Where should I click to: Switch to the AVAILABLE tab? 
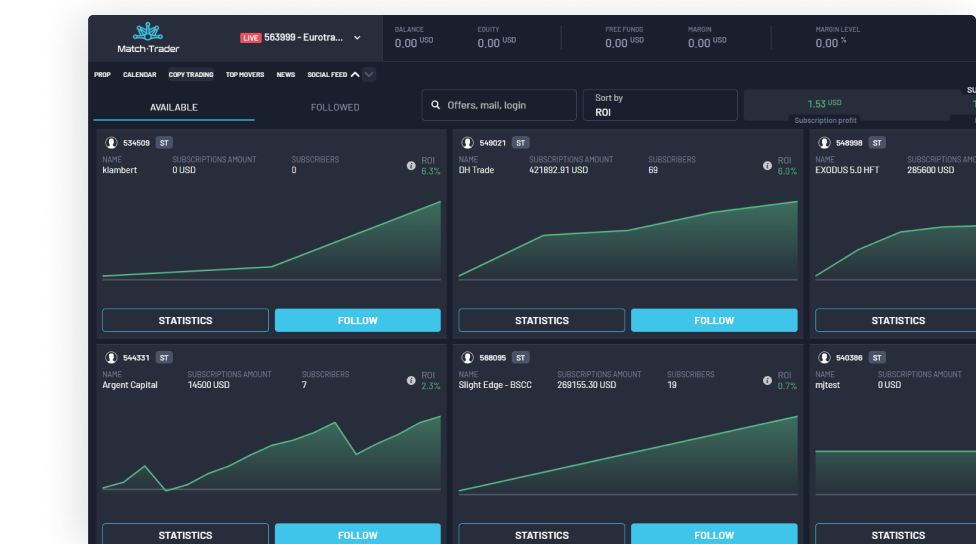tap(174, 107)
